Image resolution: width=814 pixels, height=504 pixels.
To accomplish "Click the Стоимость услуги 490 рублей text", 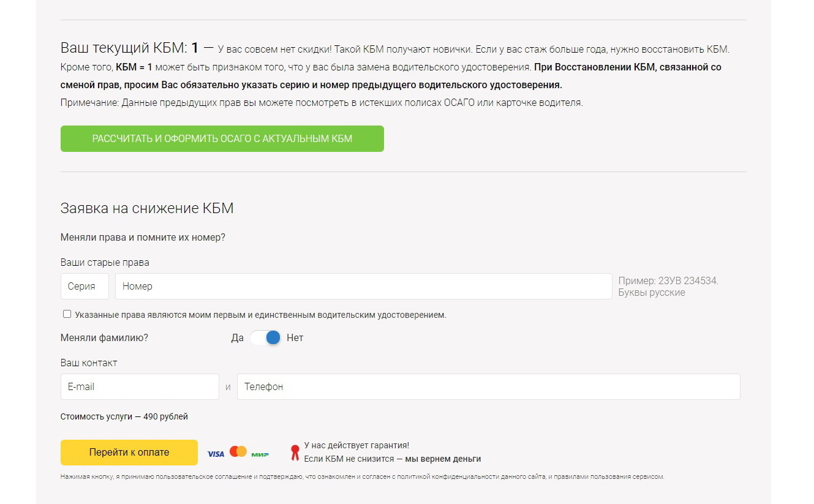I will [x=124, y=416].
